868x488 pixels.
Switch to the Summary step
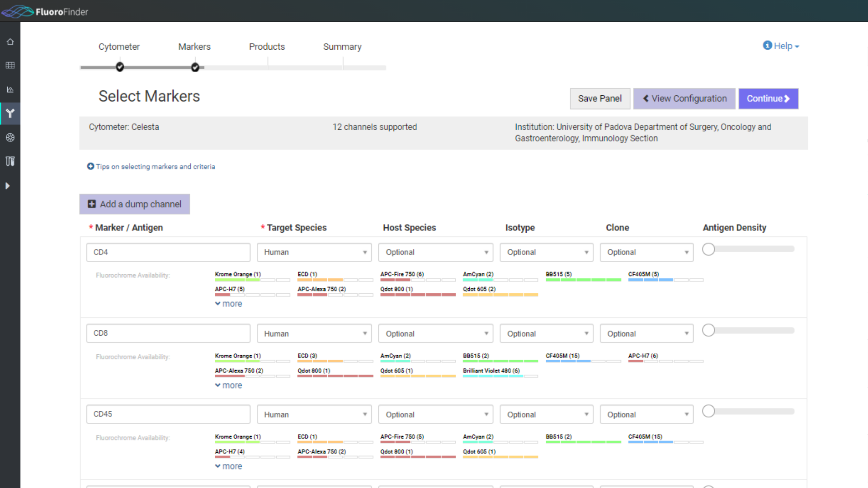pyautogui.click(x=342, y=47)
